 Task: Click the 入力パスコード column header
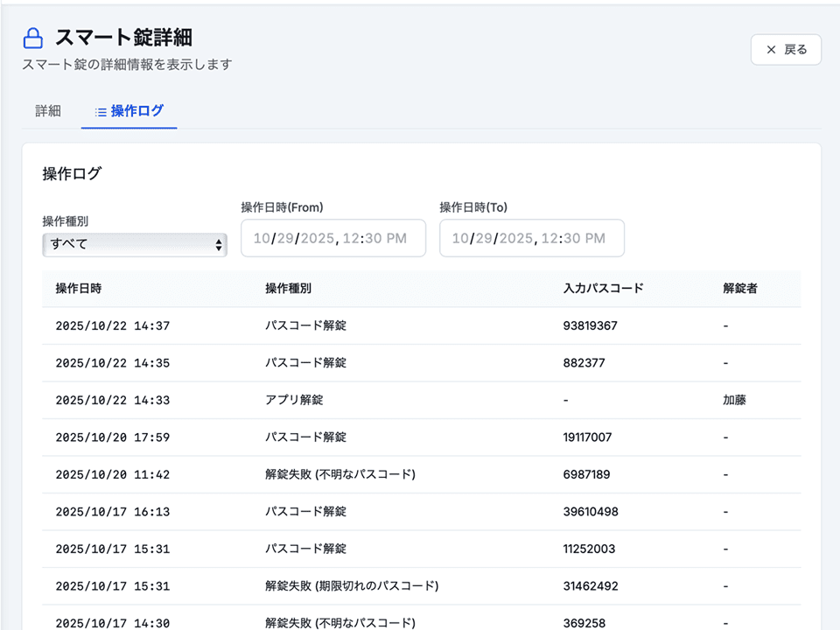[603, 289]
